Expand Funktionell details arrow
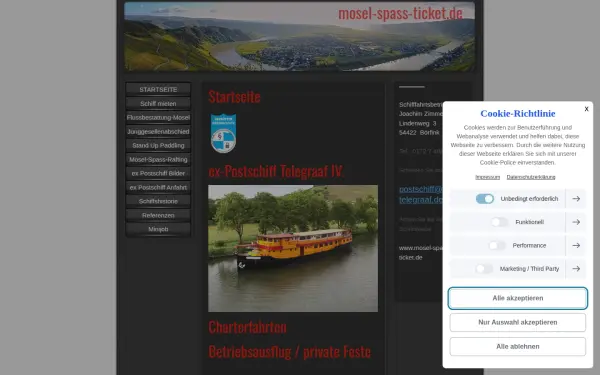The image size is (600, 375). point(576,222)
